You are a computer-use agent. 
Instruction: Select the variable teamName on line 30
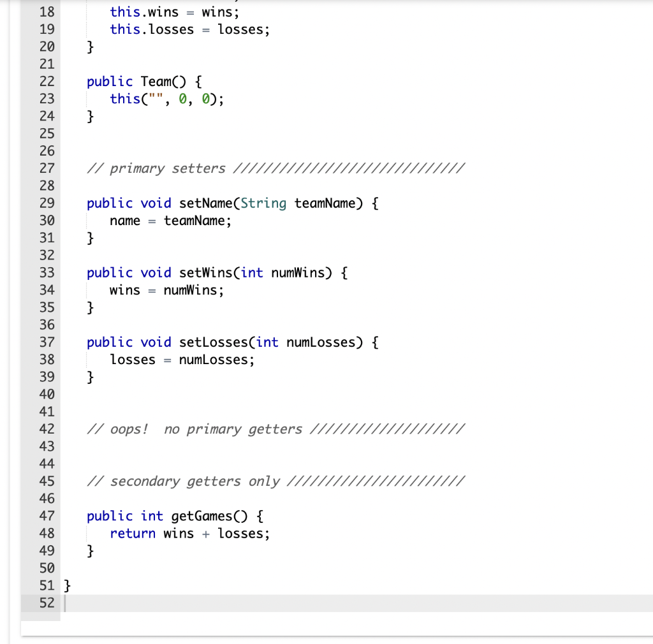tap(198, 221)
